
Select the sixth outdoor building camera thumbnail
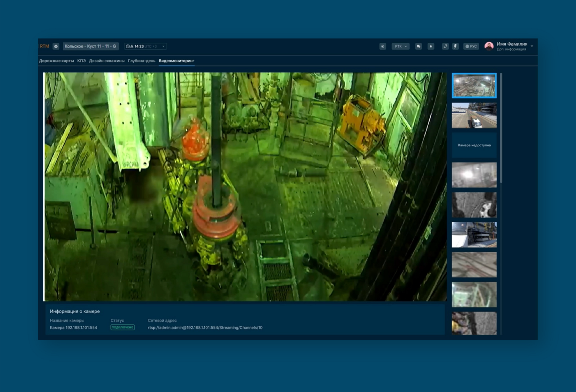pyautogui.click(x=474, y=235)
